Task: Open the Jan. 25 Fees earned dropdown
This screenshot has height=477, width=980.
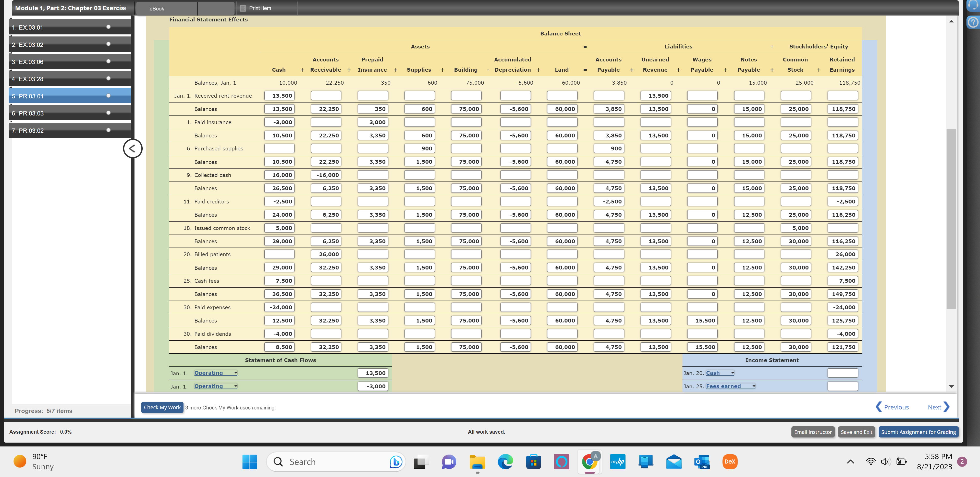Action: (x=730, y=386)
